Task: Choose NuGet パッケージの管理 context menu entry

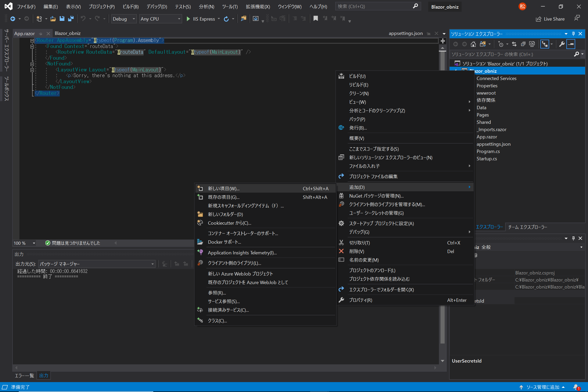Action: point(376,196)
